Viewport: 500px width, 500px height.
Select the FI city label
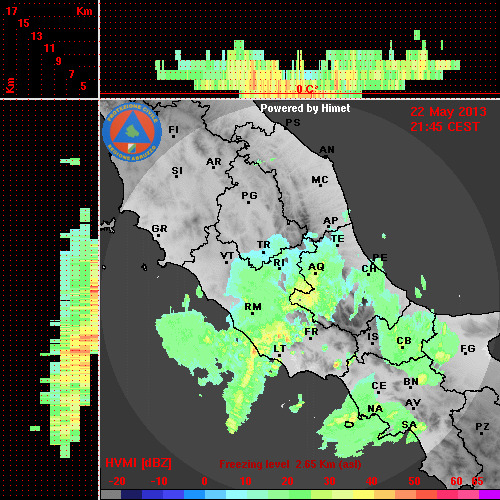coord(173,129)
